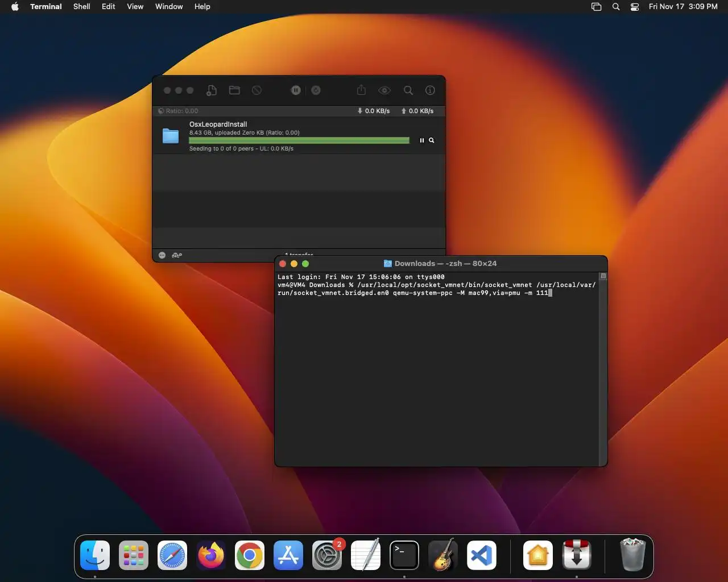
Task: Click the Share icon in Transmission toolbar
Action: 361,90
